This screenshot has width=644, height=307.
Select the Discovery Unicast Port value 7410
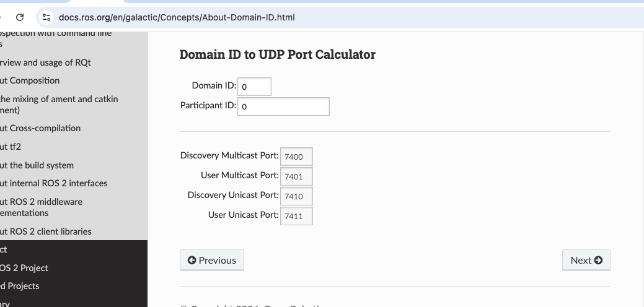coord(296,196)
